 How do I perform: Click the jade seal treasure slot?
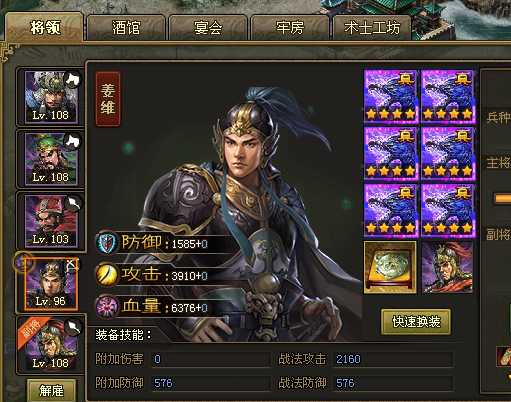tap(390, 268)
